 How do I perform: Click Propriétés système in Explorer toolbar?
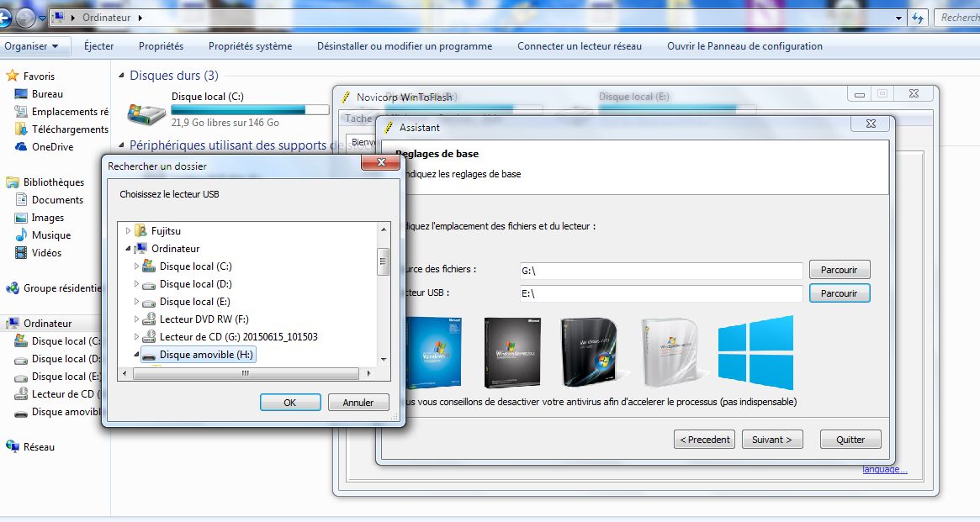pyautogui.click(x=250, y=46)
